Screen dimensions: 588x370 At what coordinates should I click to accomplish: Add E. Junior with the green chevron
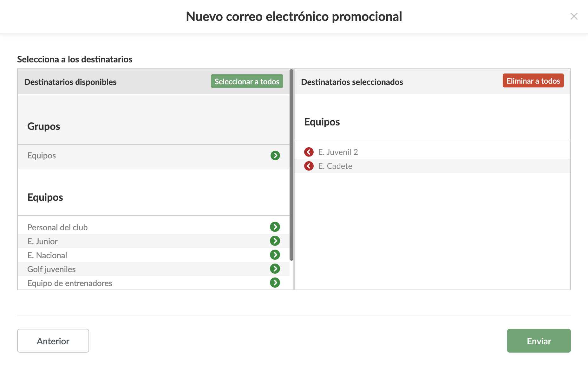click(275, 240)
